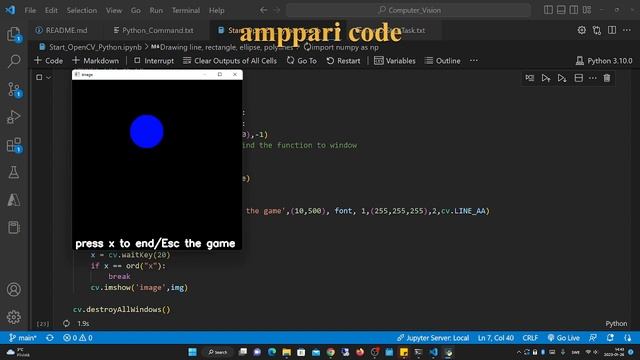
Task: Expand run options chevron beside cell
Action: pos(49,77)
